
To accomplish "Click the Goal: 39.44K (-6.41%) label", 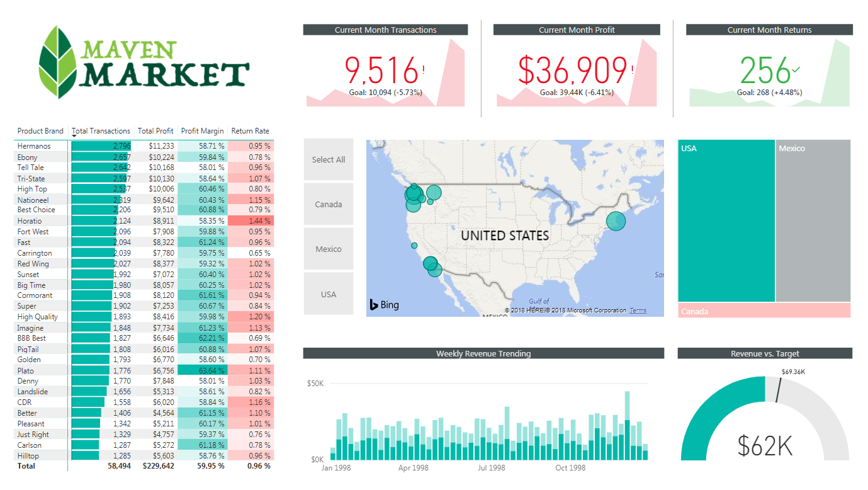I will point(577,93).
